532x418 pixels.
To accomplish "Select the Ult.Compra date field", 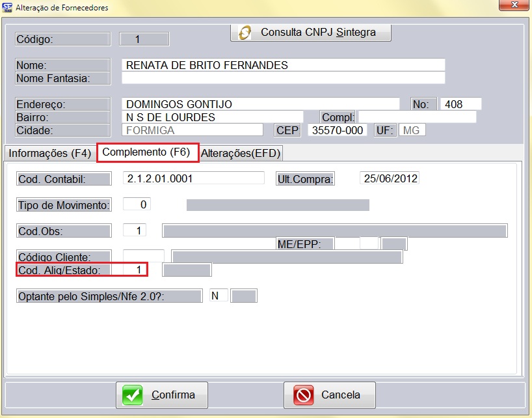I will click(389, 178).
